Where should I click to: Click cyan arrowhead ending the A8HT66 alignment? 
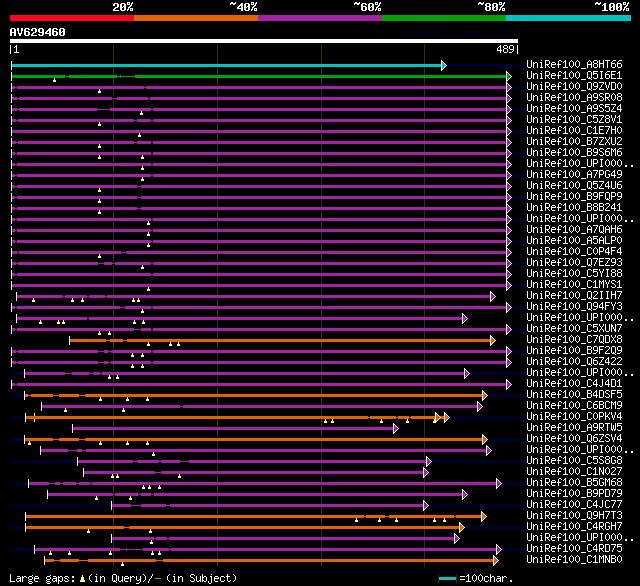[444, 65]
